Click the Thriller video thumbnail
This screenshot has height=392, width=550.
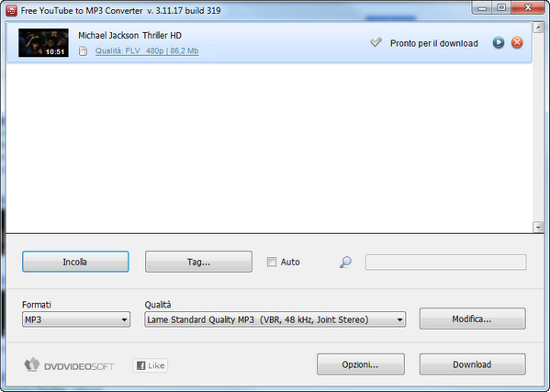point(43,43)
